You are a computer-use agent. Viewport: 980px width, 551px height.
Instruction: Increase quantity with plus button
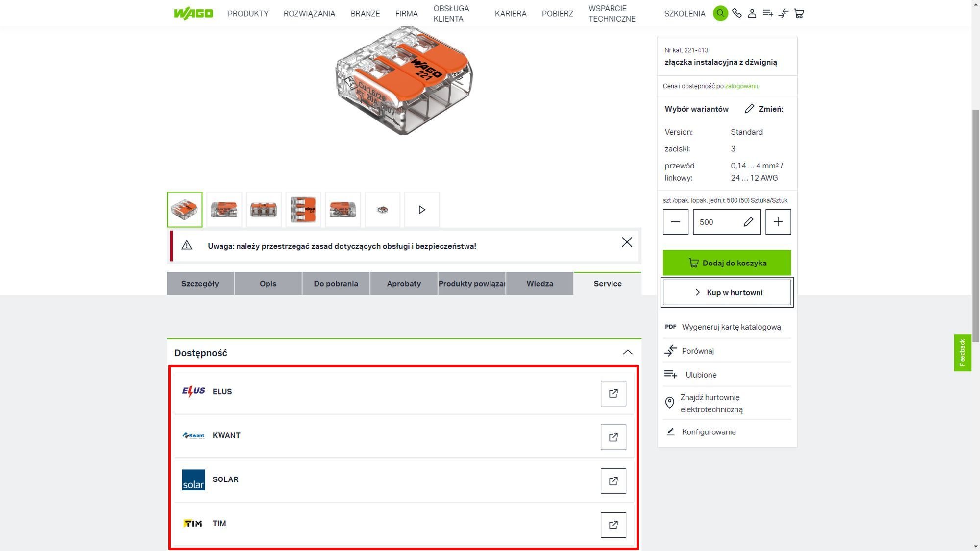[778, 222]
